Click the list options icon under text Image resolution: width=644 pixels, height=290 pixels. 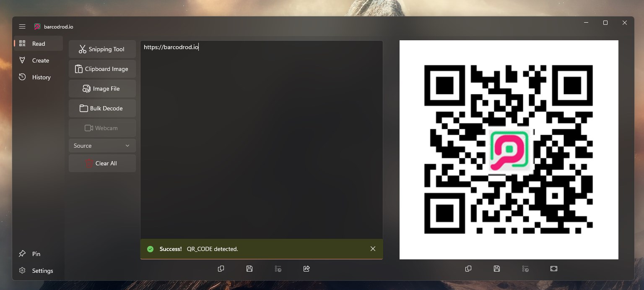[x=278, y=269]
